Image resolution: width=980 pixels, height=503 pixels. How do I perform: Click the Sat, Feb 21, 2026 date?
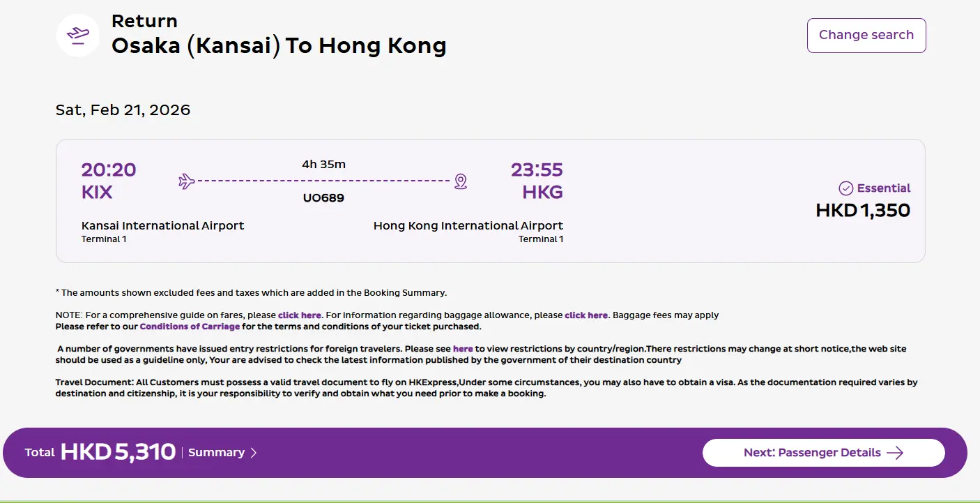click(x=123, y=110)
